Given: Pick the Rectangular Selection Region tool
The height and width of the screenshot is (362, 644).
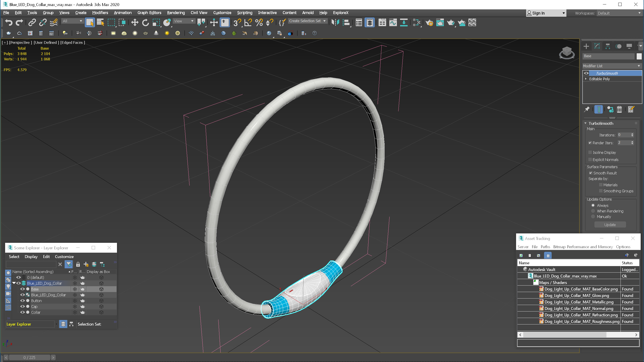Looking at the screenshot, I should click(111, 23).
